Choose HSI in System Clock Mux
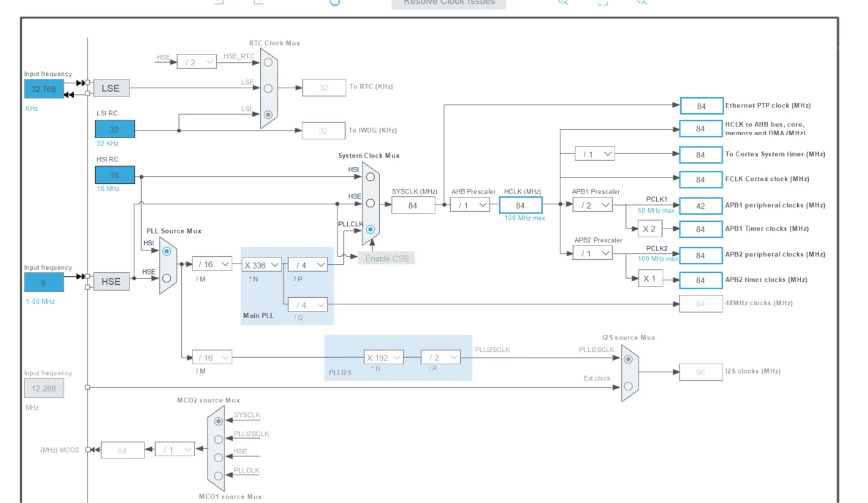 (x=370, y=177)
